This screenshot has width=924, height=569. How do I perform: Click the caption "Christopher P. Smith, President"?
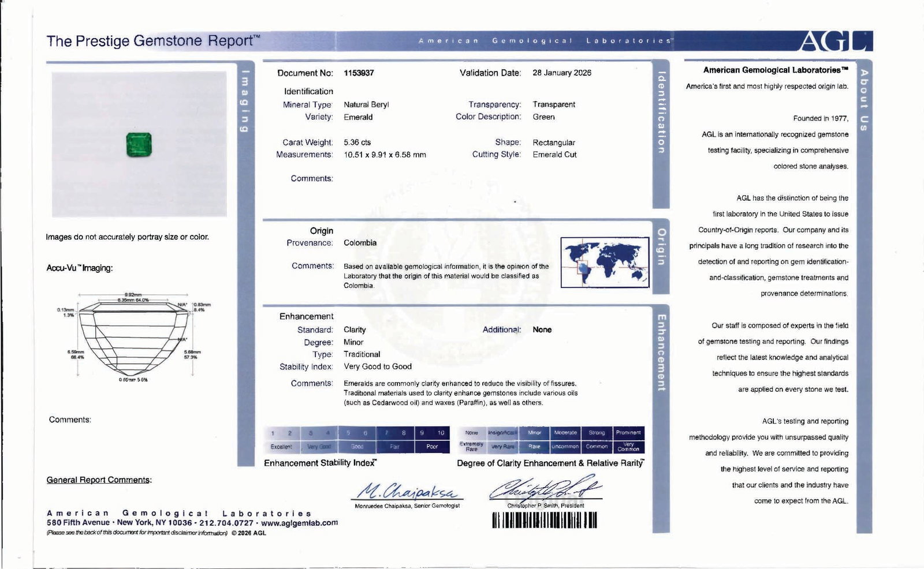(x=546, y=506)
